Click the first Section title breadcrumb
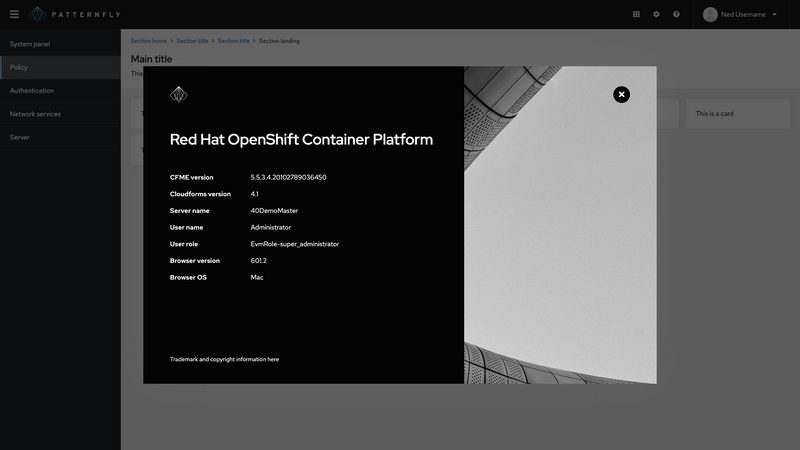The height and width of the screenshot is (450, 800). coord(192,41)
